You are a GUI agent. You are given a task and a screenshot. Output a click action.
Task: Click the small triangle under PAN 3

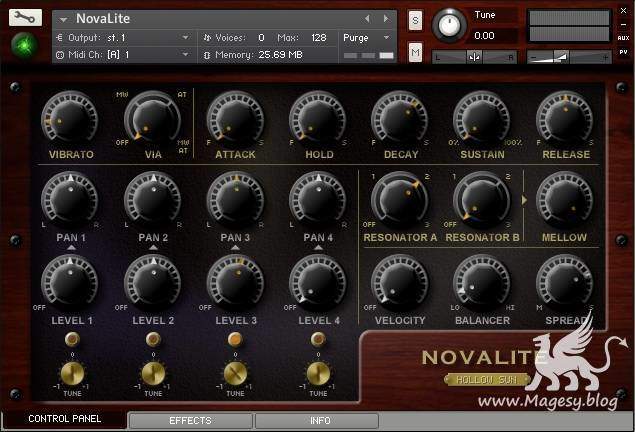click(x=235, y=247)
